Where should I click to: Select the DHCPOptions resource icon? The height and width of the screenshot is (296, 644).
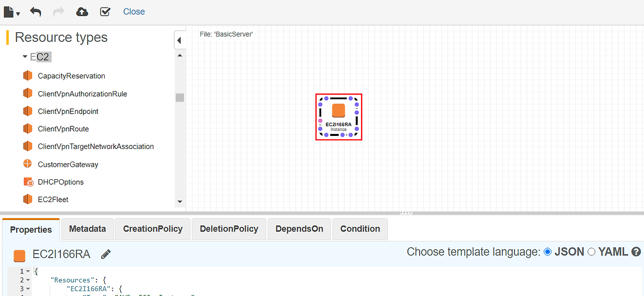(x=28, y=182)
